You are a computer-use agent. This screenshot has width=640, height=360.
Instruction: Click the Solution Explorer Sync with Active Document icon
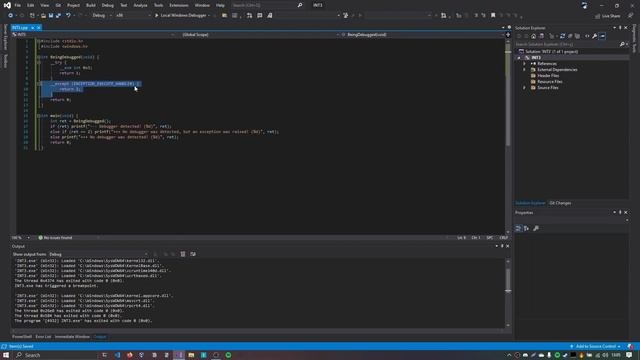point(562,36)
